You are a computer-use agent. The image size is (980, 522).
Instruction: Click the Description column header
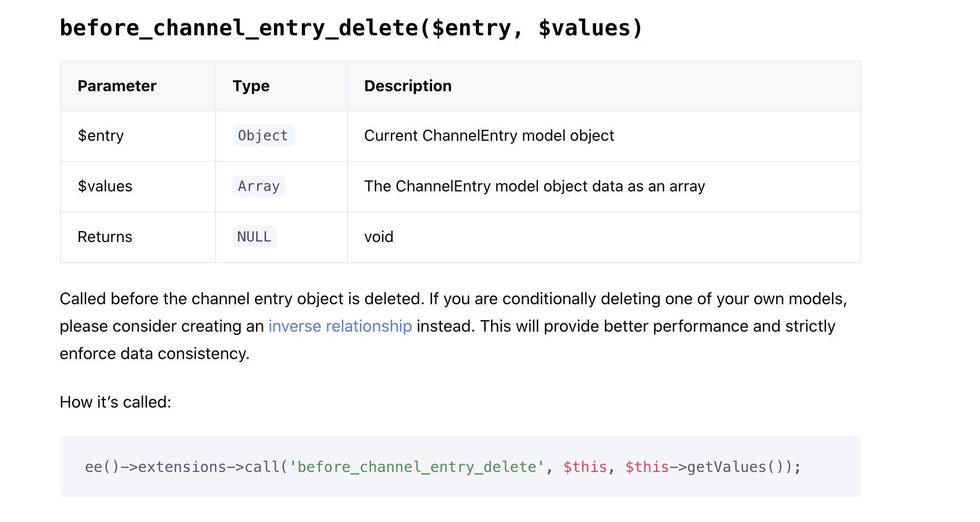pyautogui.click(x=407, y=85)
